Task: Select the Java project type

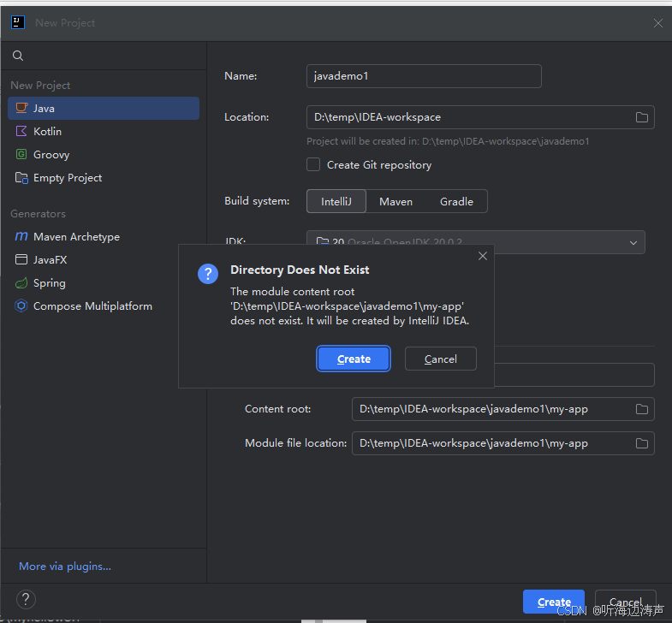Action: pyautogui.click(x=104, y=109)
